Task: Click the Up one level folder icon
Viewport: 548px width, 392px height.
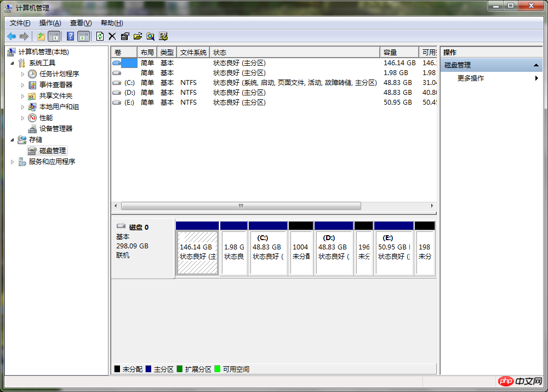Action: (x=41, y=36)
